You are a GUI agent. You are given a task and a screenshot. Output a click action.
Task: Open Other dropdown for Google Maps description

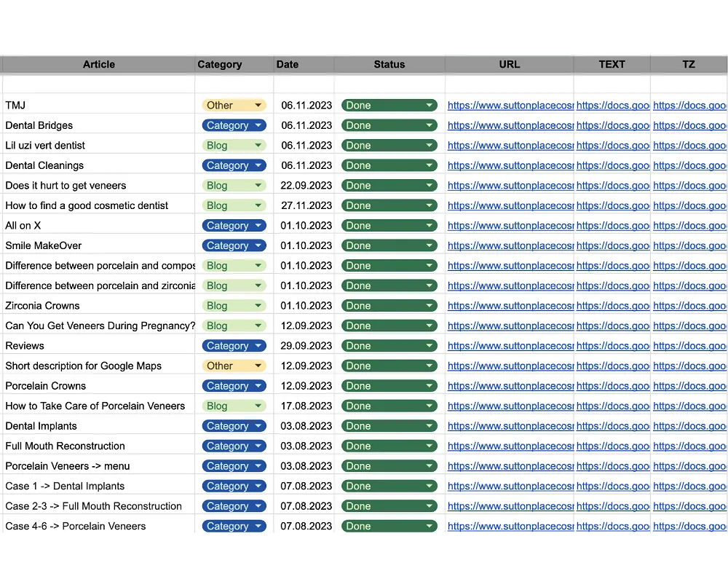point(258,366)
